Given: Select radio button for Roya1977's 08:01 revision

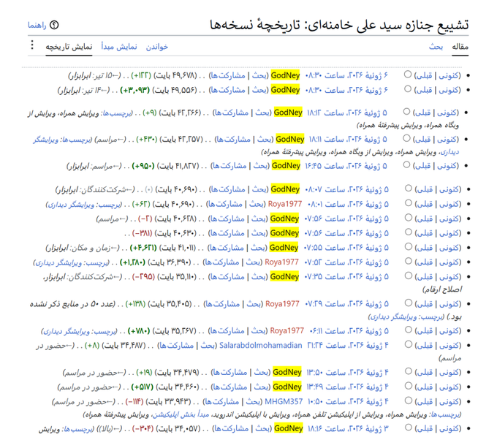Looking at the screenshot, I should coord(409,203).
